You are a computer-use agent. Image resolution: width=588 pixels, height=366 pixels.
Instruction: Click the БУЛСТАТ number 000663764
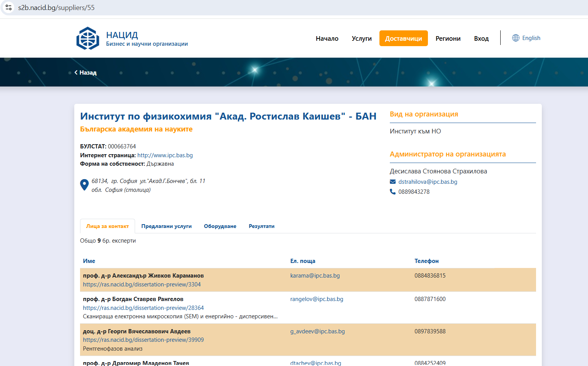click(x=122, y=146)
